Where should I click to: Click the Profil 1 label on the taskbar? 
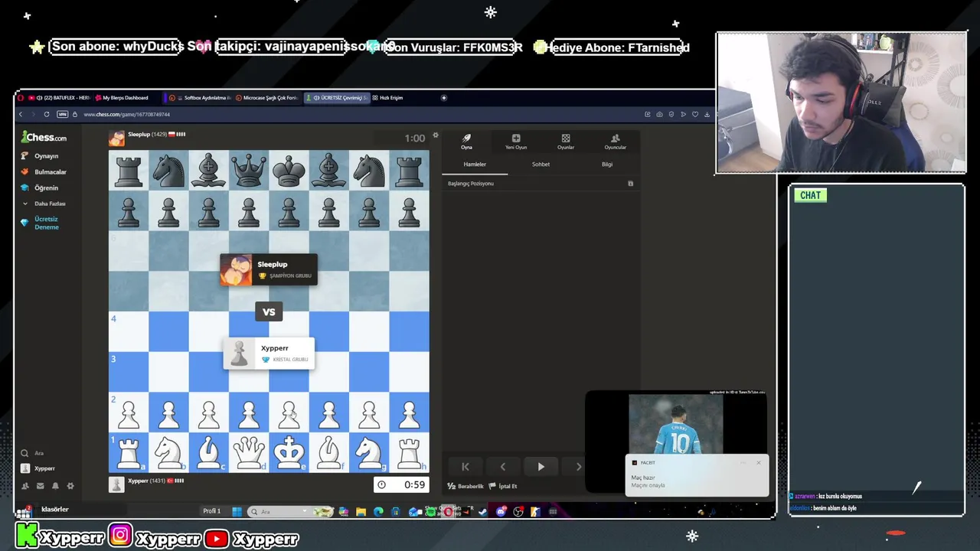(212, 511)
